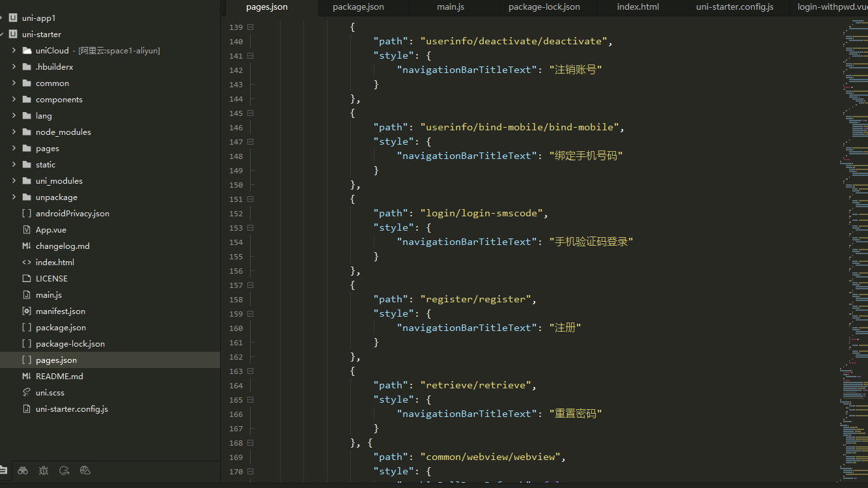Image resolution: width=868 pixels, height=488 pixels.
Task: Show the project explorer folder icon
Action: point(3,470)
